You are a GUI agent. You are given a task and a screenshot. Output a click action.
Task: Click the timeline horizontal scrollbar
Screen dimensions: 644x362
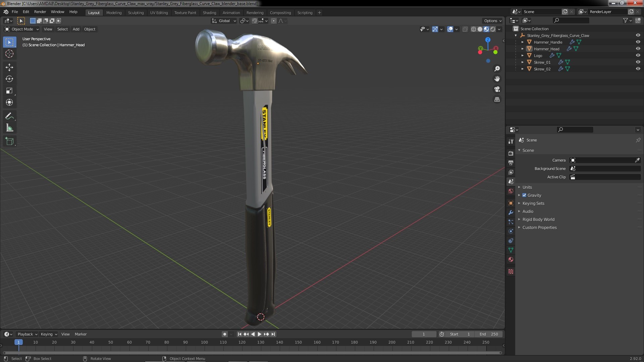point(252,353)
